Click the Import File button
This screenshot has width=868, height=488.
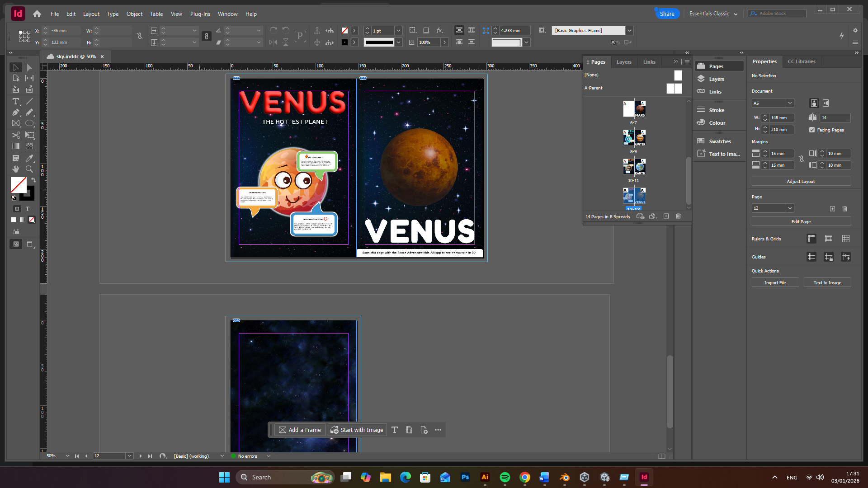pyautogui.click(x=775, y=282)
